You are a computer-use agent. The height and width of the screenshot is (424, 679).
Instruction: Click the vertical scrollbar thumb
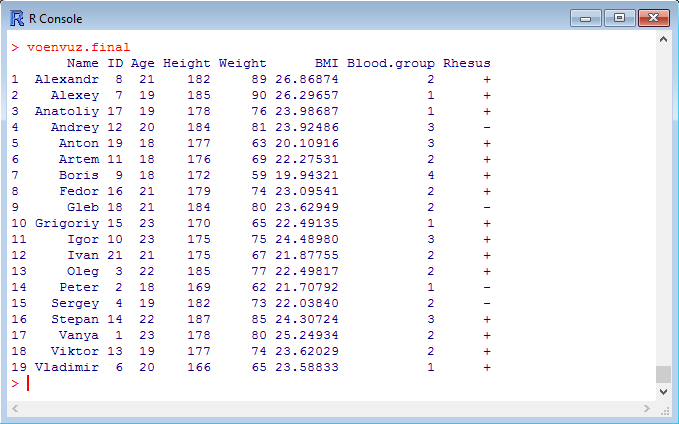663,374
